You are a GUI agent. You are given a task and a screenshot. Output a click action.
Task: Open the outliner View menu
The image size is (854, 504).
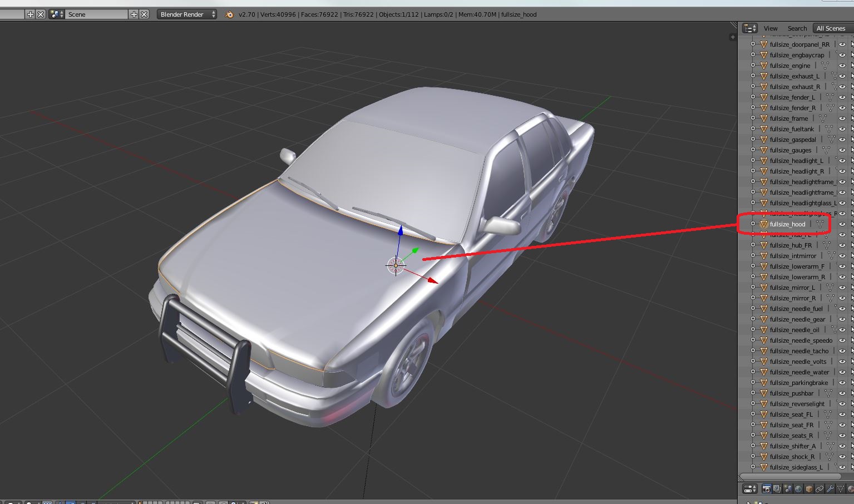click(771, 28)
